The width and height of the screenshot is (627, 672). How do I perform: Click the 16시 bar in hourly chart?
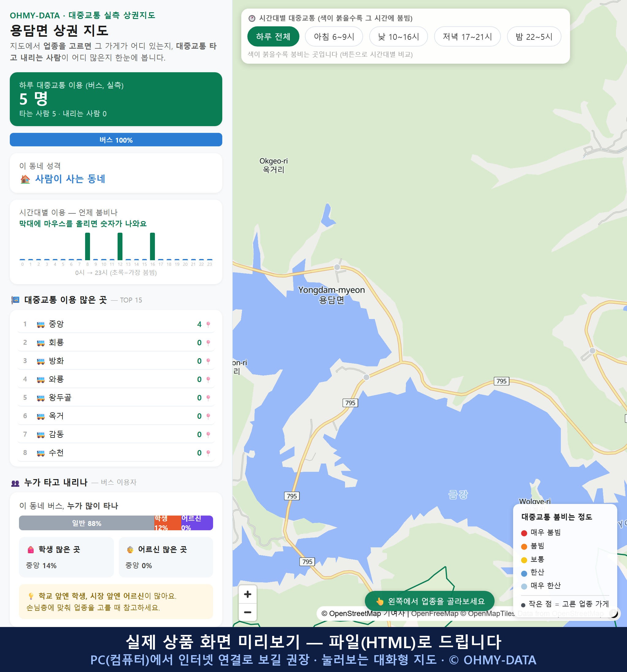pos(152,246)
